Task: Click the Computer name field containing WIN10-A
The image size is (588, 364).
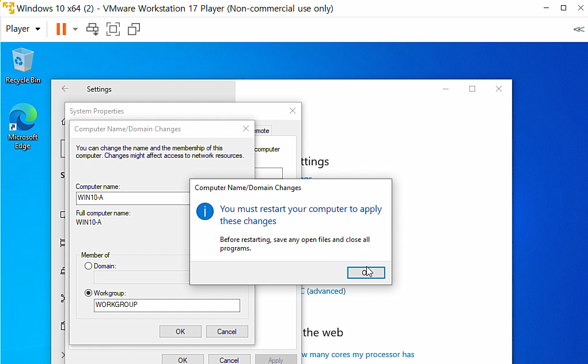Action: coord(133,198)
